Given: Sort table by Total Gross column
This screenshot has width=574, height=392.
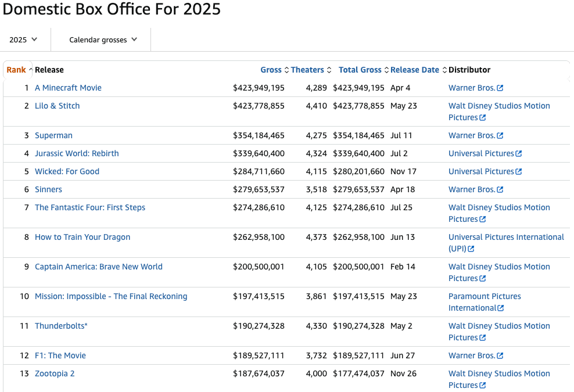Looking at the screenshot, I should point(360,70).
